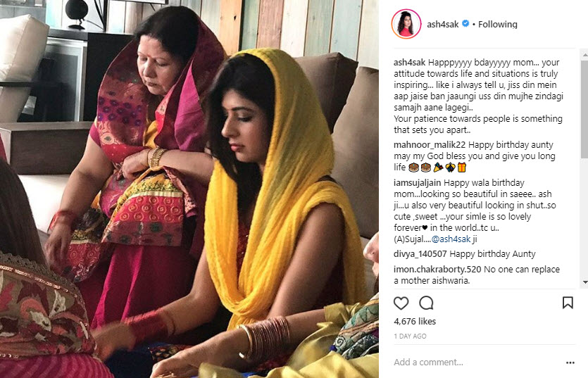Screen dimensions: 588x378
Task: Visit imon.chakraborty.520 commenter profile
Action: point(437,270)
